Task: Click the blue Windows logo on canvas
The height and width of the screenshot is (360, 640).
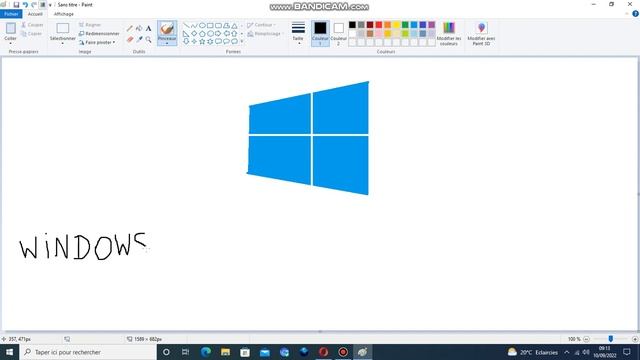Action: click(308, 138)
